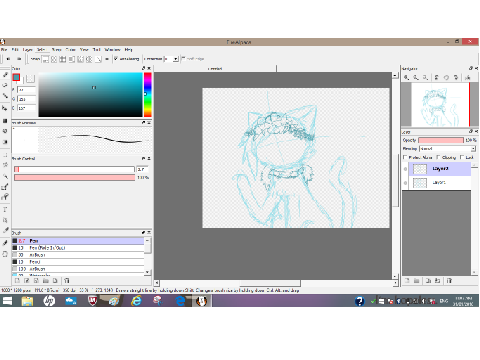Enable curve snap
This screenshot has width=480, height=360.
98,59
